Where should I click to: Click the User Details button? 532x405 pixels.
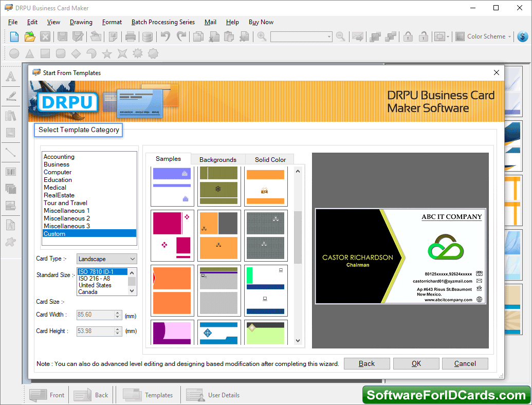pos(213,395)
